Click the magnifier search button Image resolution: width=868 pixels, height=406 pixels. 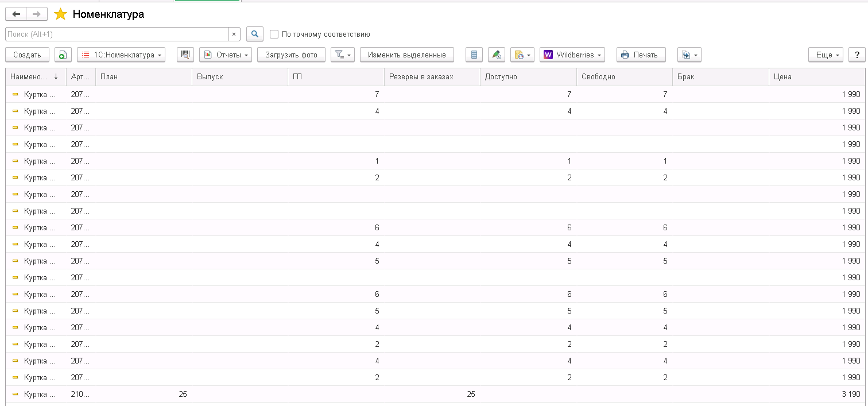pos(255,34)
